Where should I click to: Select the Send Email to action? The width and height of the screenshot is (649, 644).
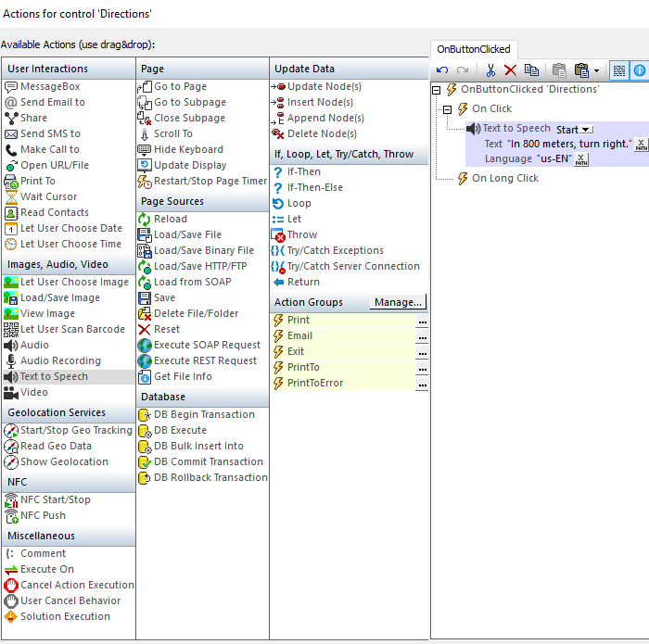pos(52,102)
